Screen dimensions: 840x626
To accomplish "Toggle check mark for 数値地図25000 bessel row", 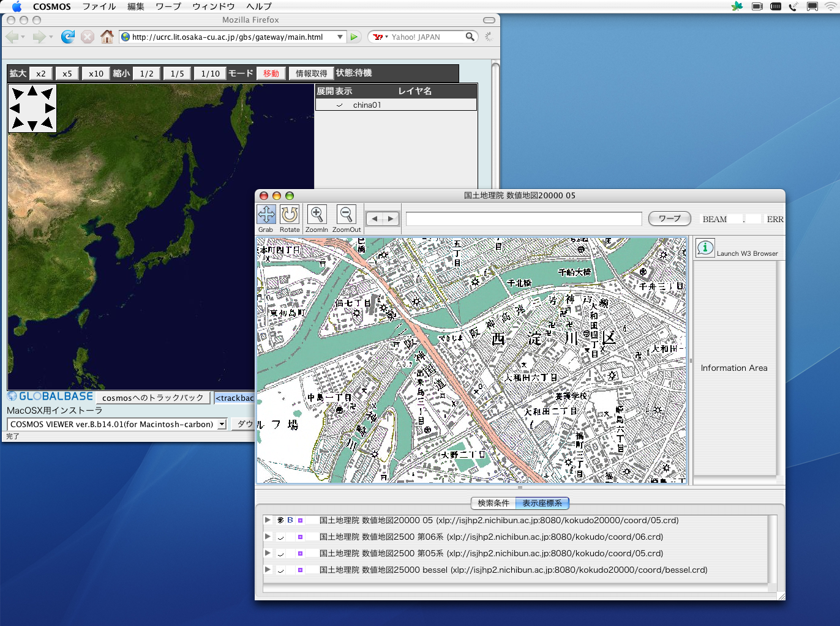I will (280, 570).
